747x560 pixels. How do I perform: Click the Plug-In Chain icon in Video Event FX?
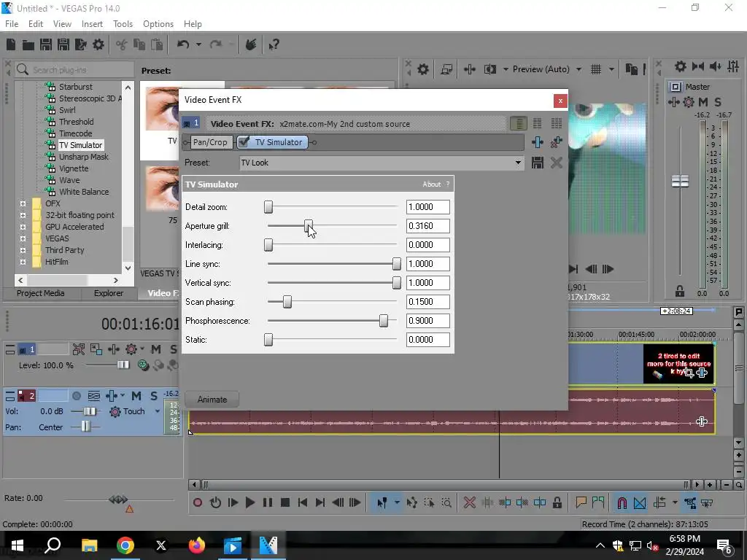[x=538, y=142]
